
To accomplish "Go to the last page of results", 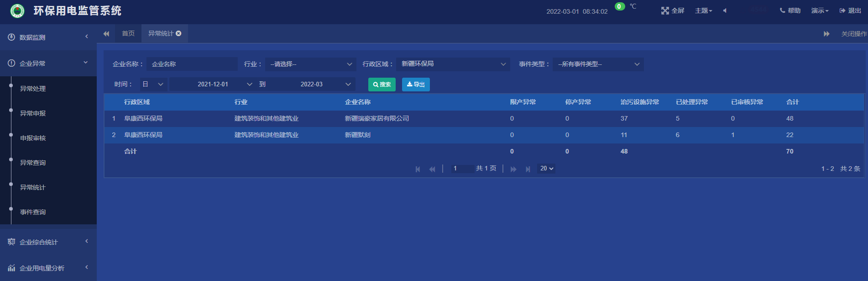I will [x=528, y=169].
